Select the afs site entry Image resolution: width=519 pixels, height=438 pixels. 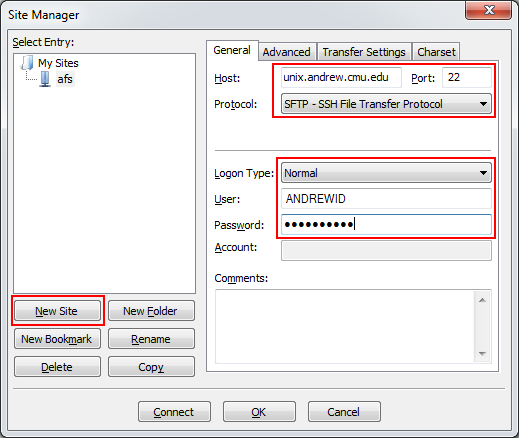[x=65, y=79]
